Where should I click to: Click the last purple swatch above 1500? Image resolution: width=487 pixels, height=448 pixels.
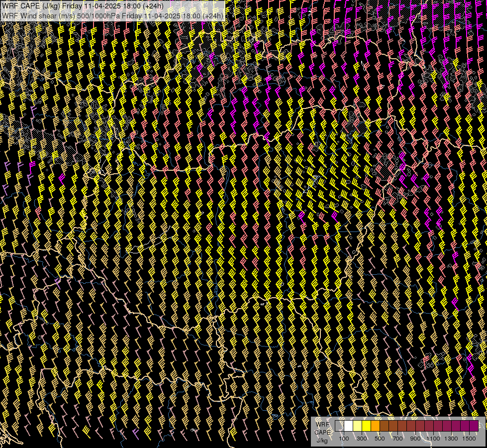pos(474,426)
